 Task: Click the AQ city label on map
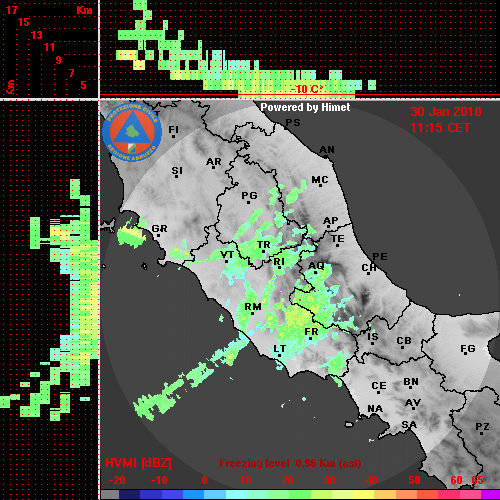tap(316, 266)
